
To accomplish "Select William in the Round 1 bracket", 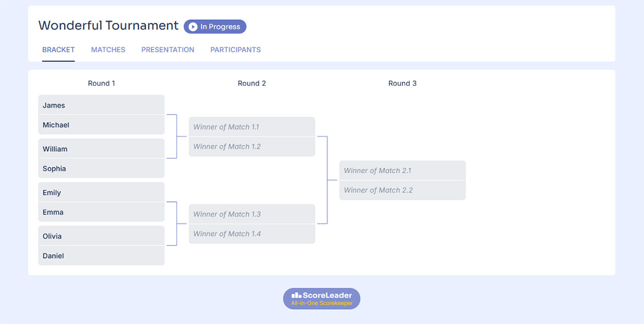I will 101,149.
